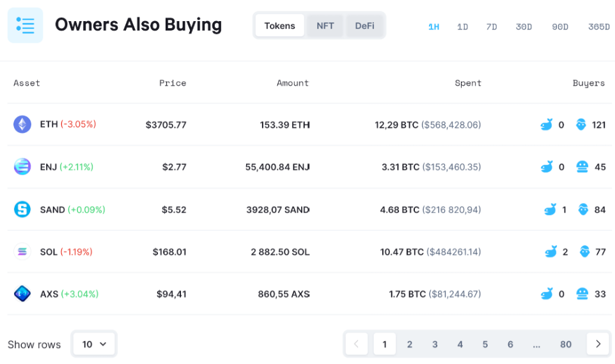This screenshot has width=615, height=364.
Task: Select the 365D time range
Action: (598, 27)
